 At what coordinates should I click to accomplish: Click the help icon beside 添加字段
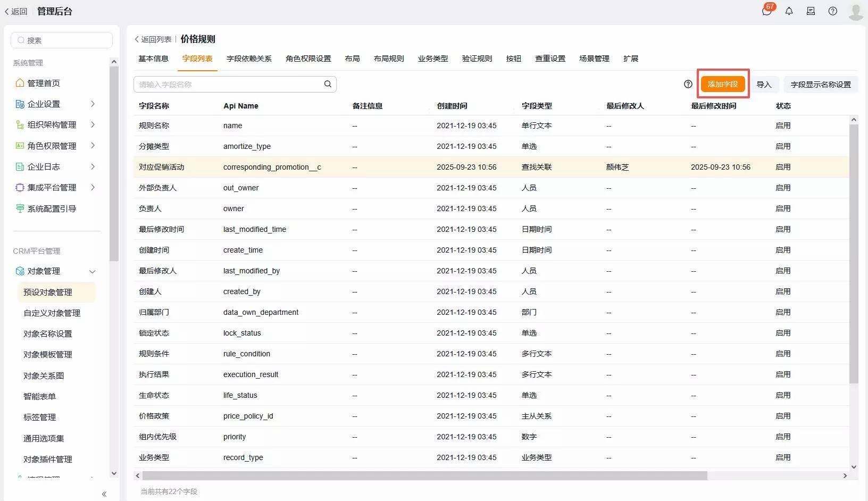tap(688, 84)
